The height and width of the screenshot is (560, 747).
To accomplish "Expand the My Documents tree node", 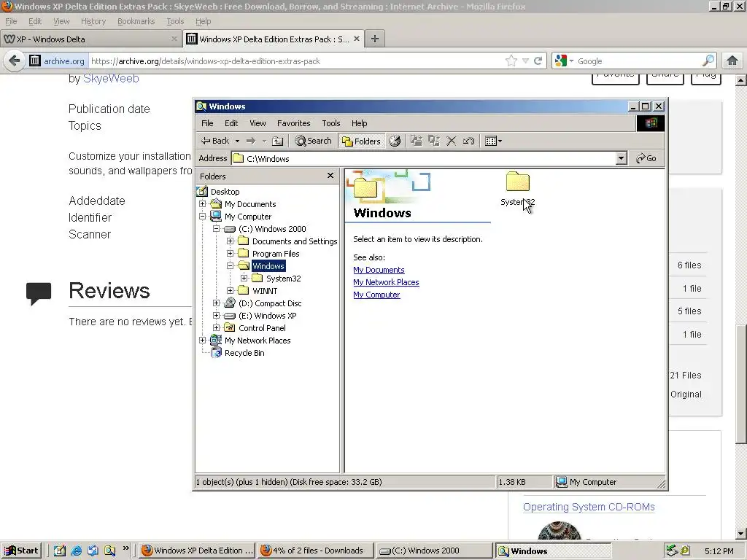I will [x=203, y=204].
